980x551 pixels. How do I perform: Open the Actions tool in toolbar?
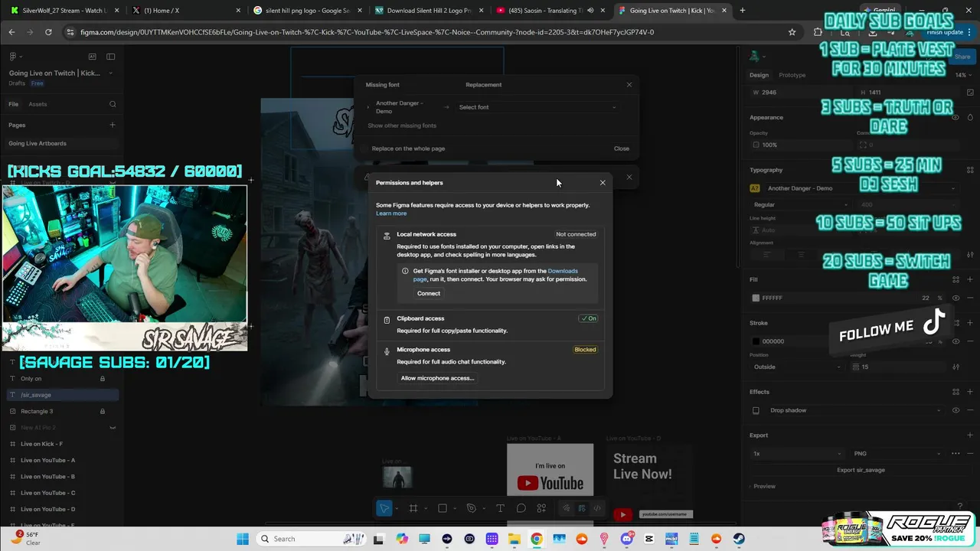(x=541, y=508)
